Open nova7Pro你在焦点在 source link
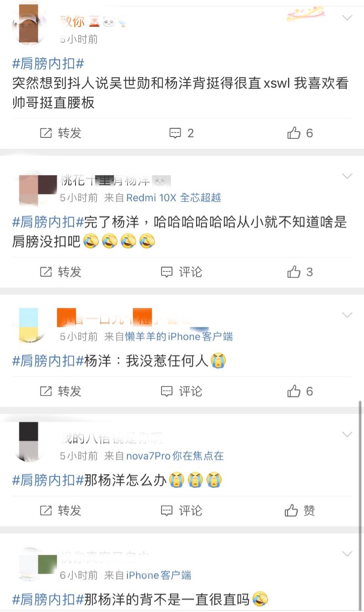Screen dimensions: 364x612 tap(175, 455)
